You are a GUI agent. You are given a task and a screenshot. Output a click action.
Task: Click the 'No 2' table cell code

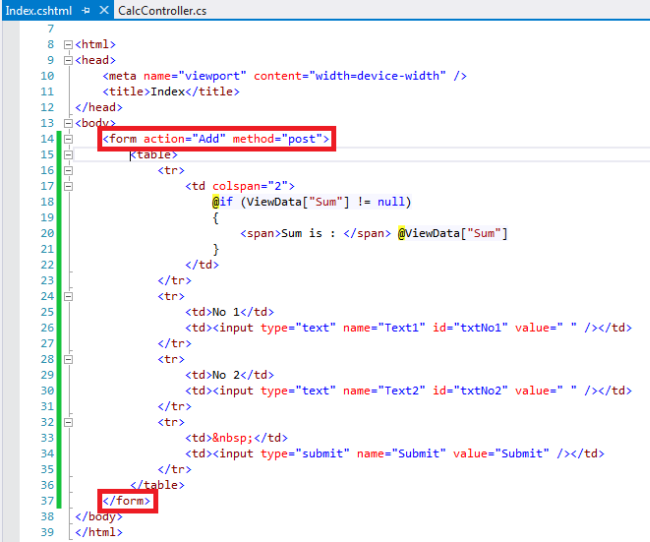pyautogui.click(x=229, y=375)
